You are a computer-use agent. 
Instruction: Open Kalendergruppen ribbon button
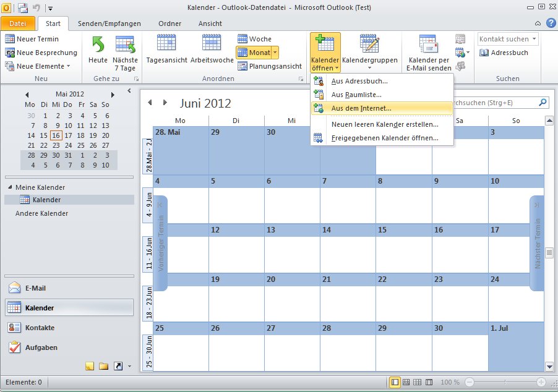(369, 52)
